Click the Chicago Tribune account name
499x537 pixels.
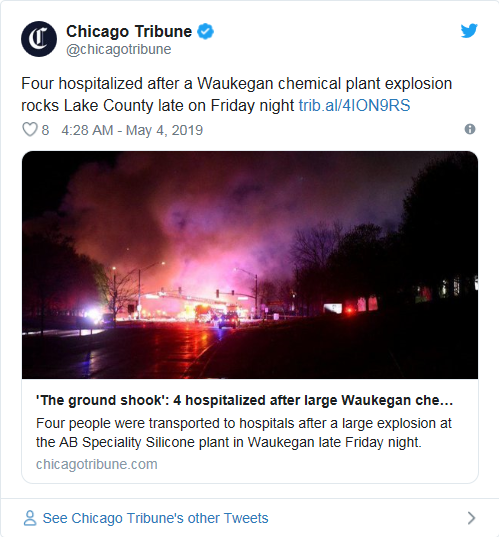[129, 32]
